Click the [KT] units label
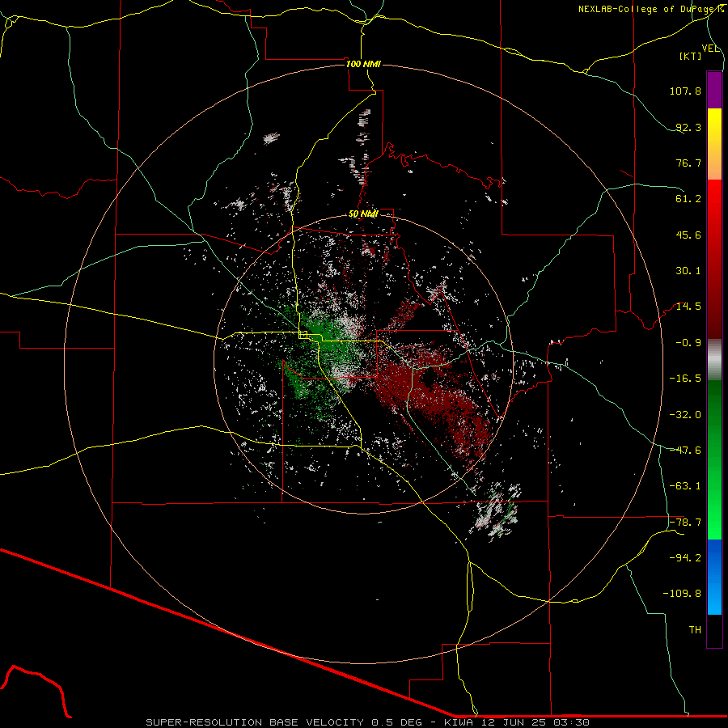 pos(691,56)
